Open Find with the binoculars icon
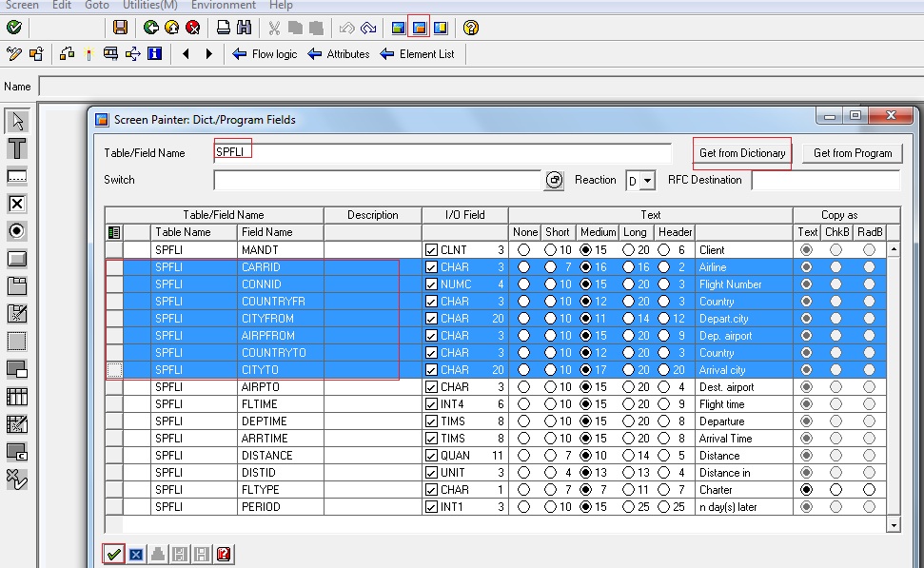 point(244,27)
